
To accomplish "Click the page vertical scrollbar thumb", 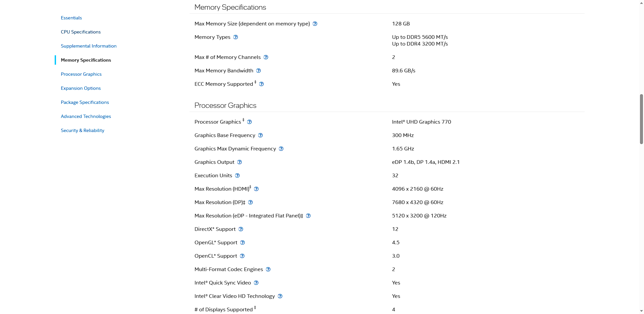I will click(641, 119).
